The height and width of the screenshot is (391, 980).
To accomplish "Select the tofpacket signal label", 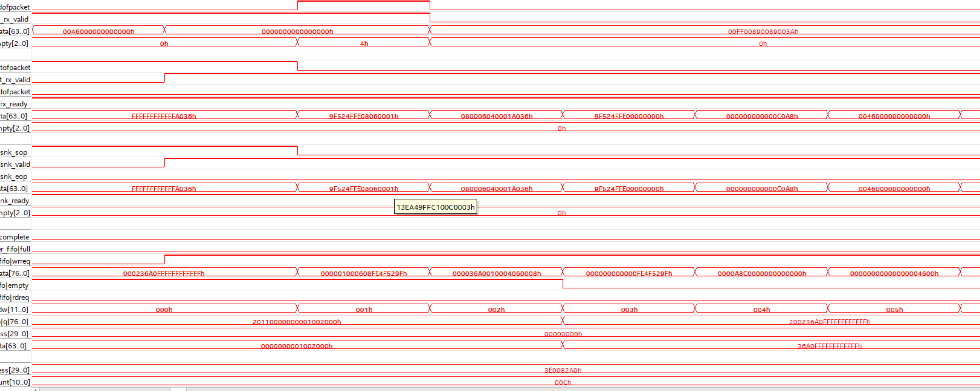I will tap(15, 67).
